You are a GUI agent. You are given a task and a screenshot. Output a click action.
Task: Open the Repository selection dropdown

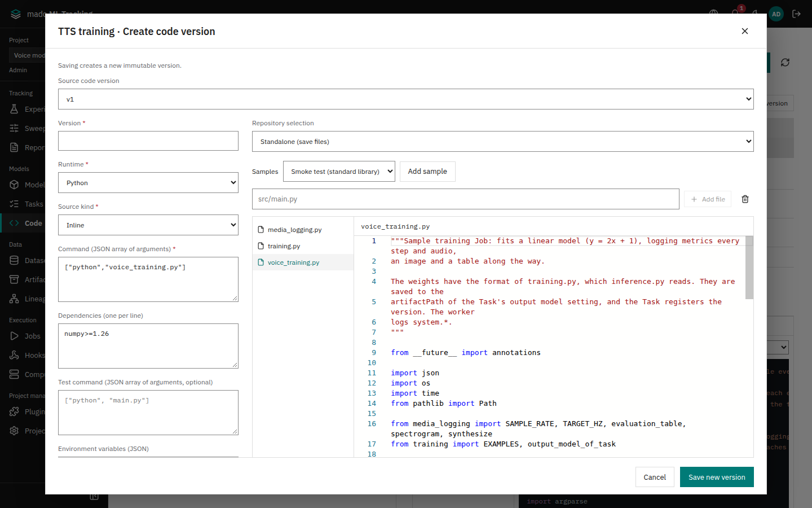[503, 142]
